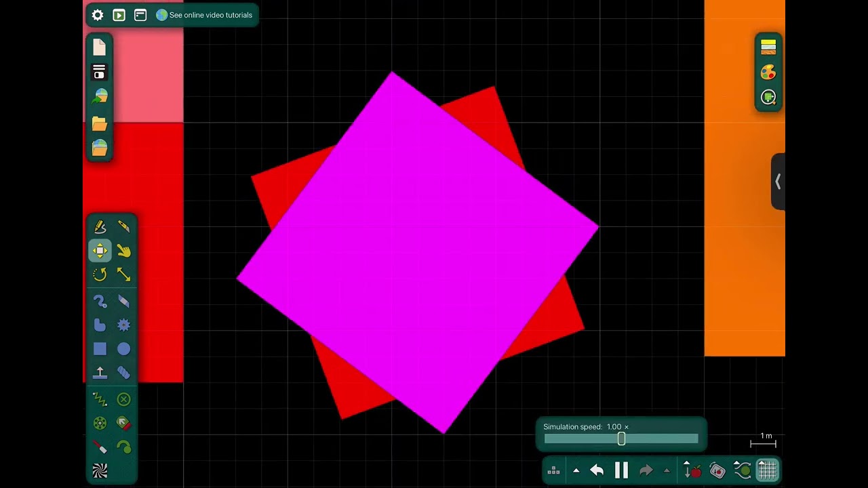Select the Move tool
The height and width of the screenshot is (488, 868).
point(100,251)
